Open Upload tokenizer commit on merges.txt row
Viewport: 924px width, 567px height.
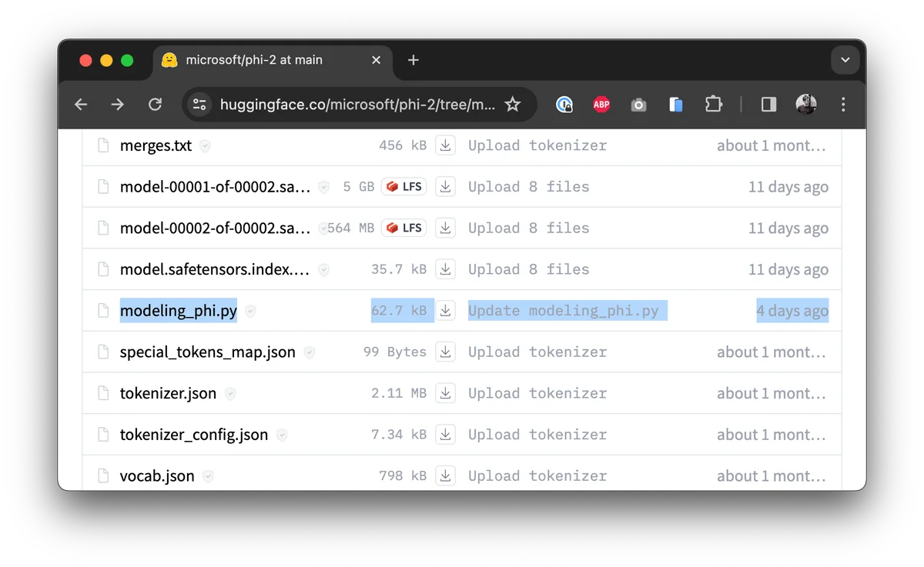click(x=537, y=145)
